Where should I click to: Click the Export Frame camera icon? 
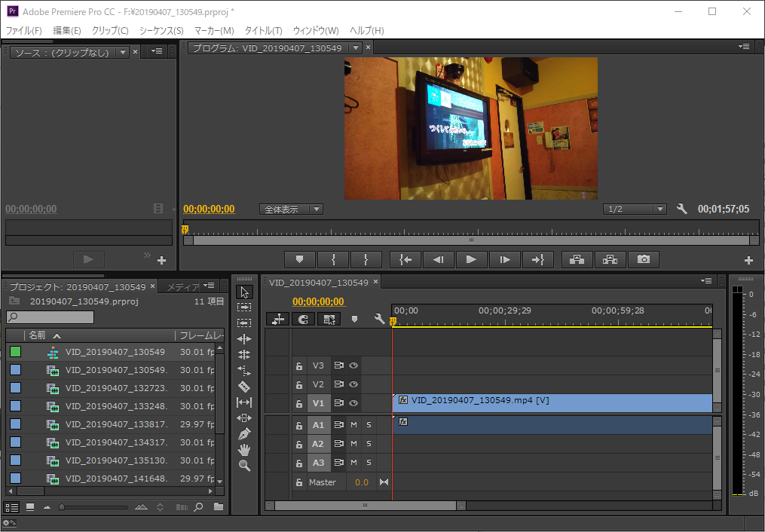point(643,259)
